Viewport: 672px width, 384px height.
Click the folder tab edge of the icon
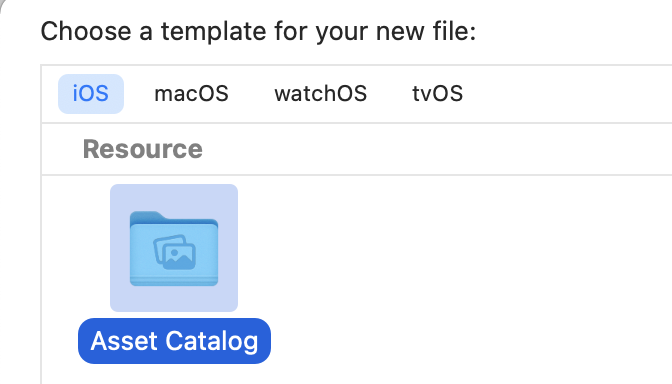pos(148,216)
